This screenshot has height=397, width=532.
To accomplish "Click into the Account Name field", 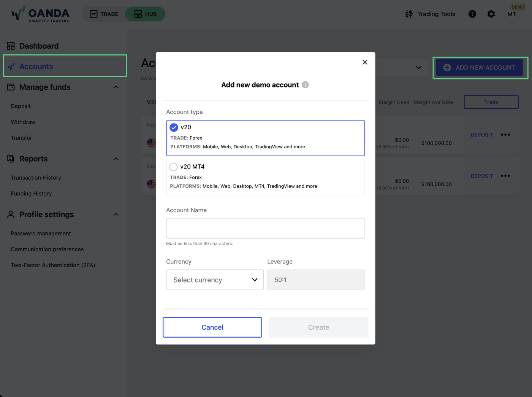I will (x=265, y=228).
